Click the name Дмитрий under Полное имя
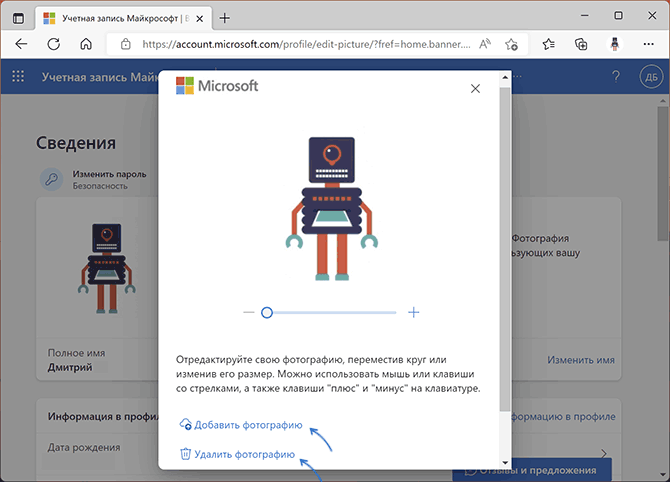Viewport: 670px width, 482px height. [70, 367]
